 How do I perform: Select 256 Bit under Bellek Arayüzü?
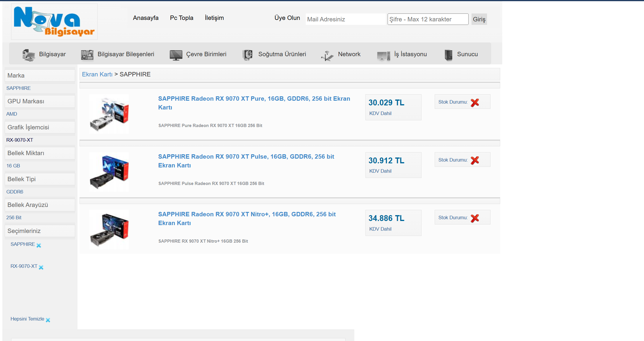point(14,217)
